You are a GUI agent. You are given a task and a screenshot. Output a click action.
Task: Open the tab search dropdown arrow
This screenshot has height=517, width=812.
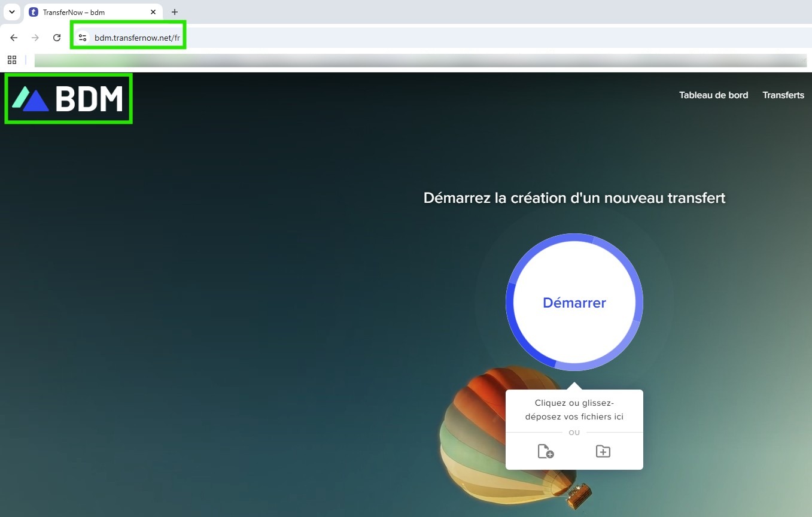pyautogui.click(x=11, y=12)
